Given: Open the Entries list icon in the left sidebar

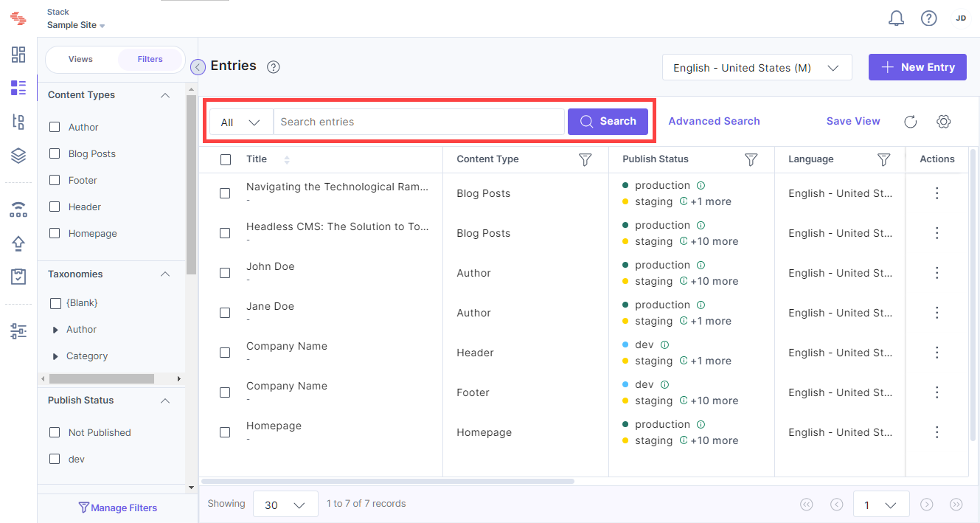Looking at the screenshot, I should [x=18, y=88].
